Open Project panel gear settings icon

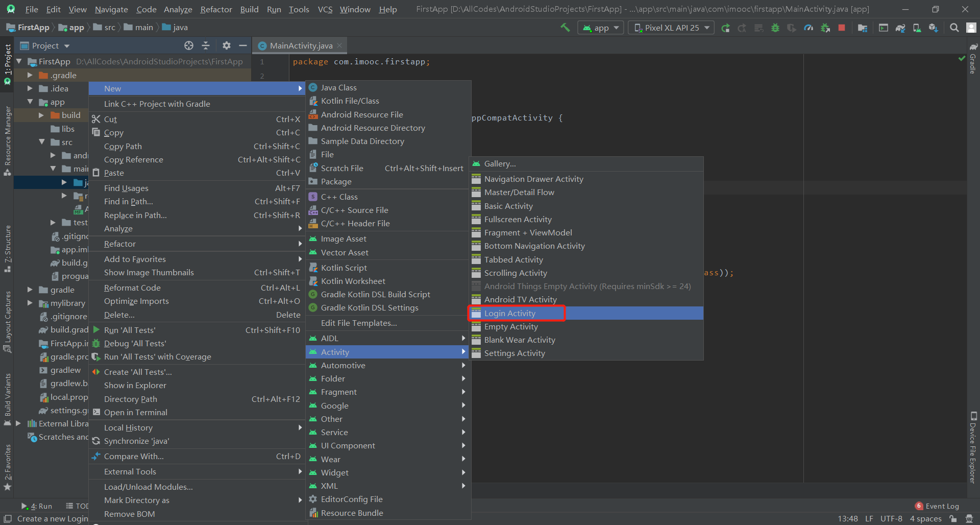227,45
